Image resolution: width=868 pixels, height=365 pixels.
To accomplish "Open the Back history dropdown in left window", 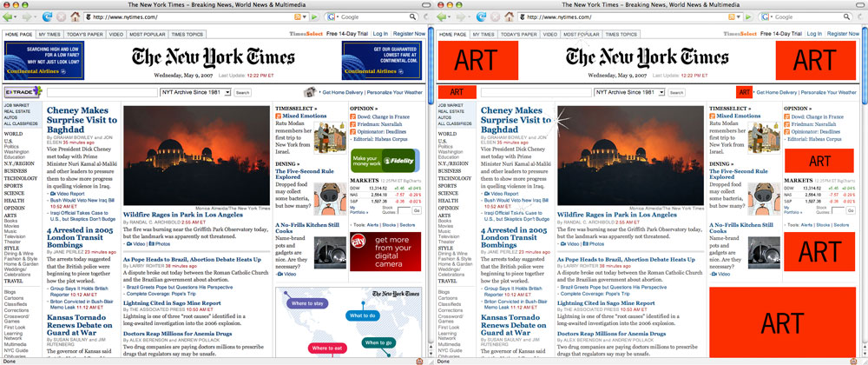I will [x=16, y=17].
